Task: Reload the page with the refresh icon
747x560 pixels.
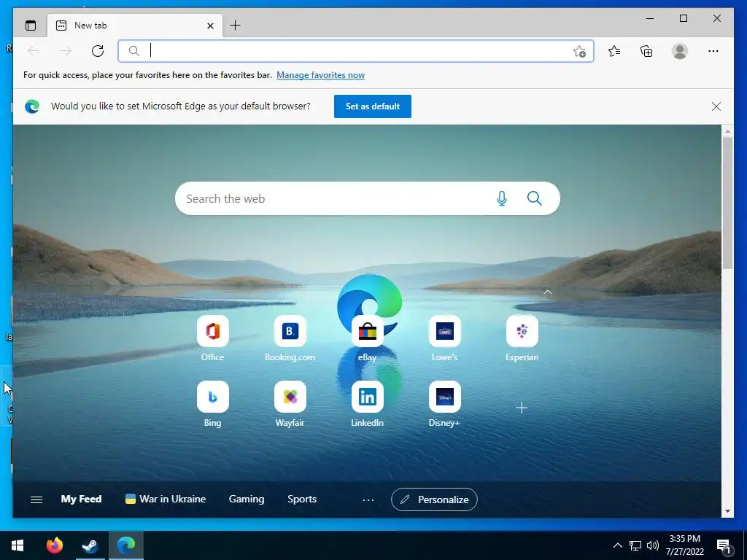Action: click(98, 51)
